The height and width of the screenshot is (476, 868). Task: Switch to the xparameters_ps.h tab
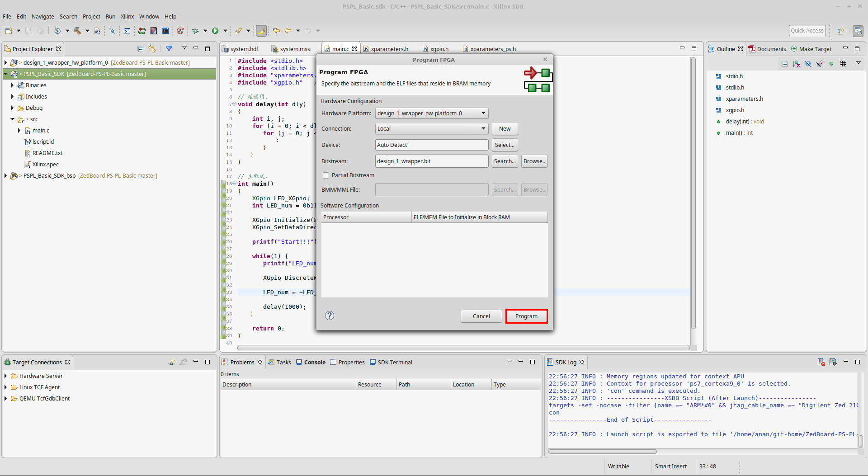tap(489, 49)
